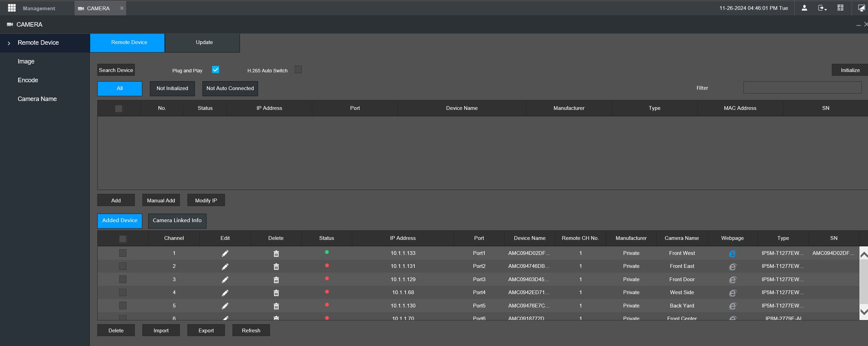Close the CAMERA tab in the top bar
This screenshot has height=346, width=868.
(122, 8)
